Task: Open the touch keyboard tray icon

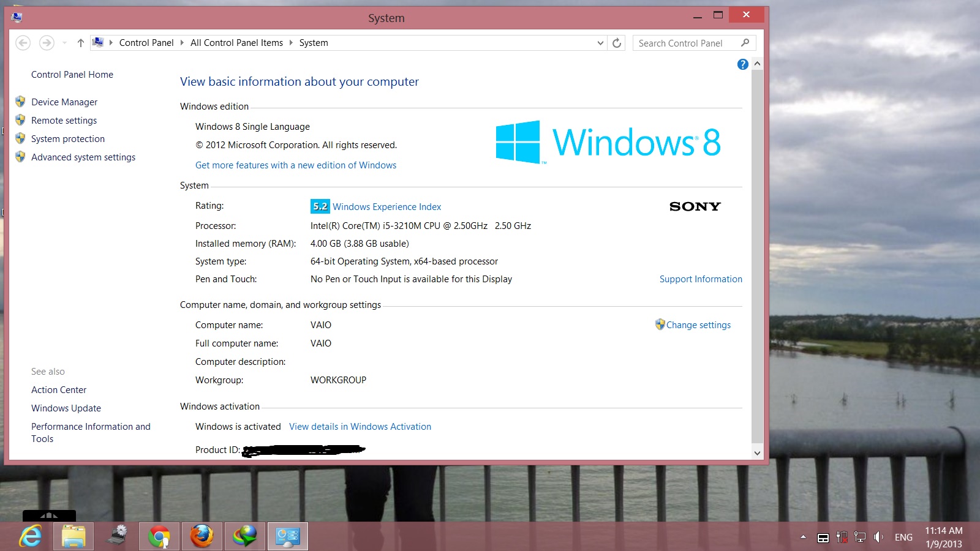Action: pos(823,538)
